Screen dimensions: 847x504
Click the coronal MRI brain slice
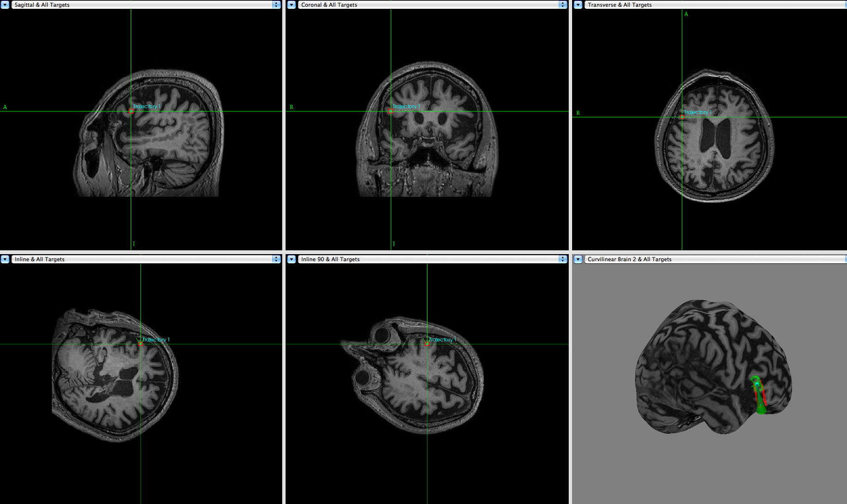click(427, 129)
